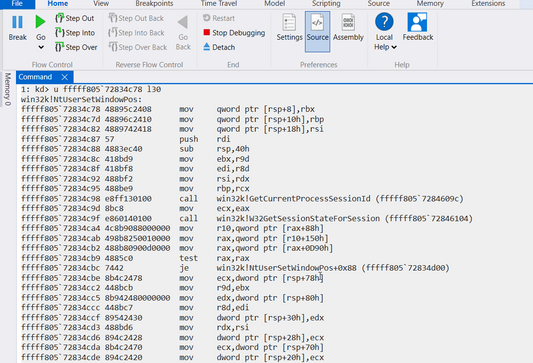The image size is (533, 363).
Task: Click the W32GetSessionStateForSession call line
Action: pyautogui.click(x=247, y=218)
